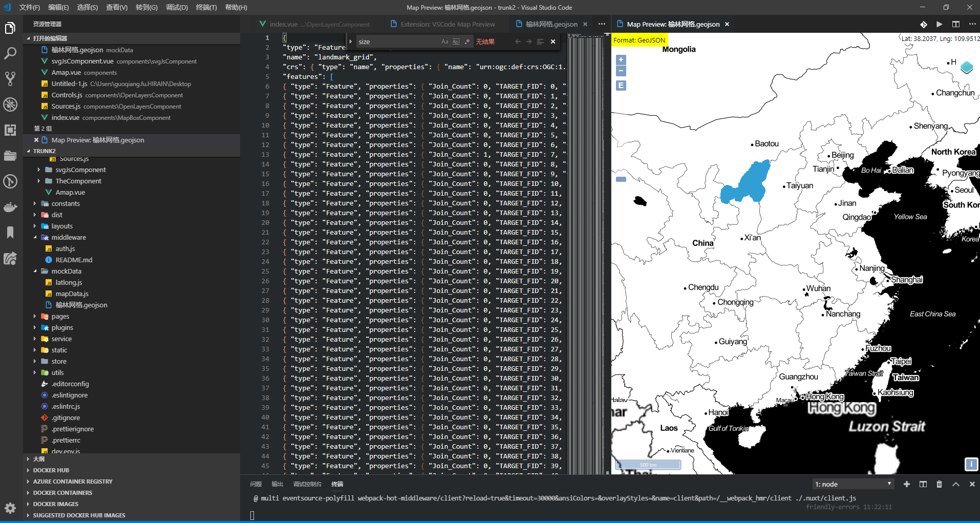Close the Map Preview tab

pyautogui.click(x=727, y=24)
